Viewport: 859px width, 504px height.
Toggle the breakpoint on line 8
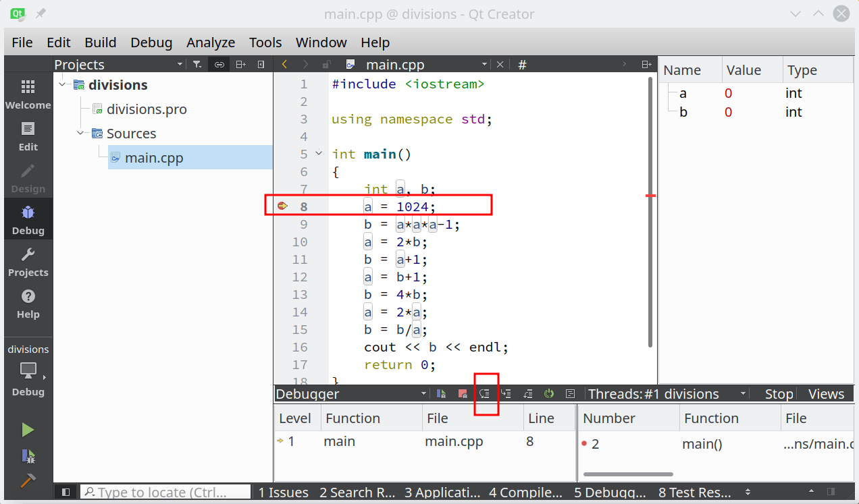point(282,206)
